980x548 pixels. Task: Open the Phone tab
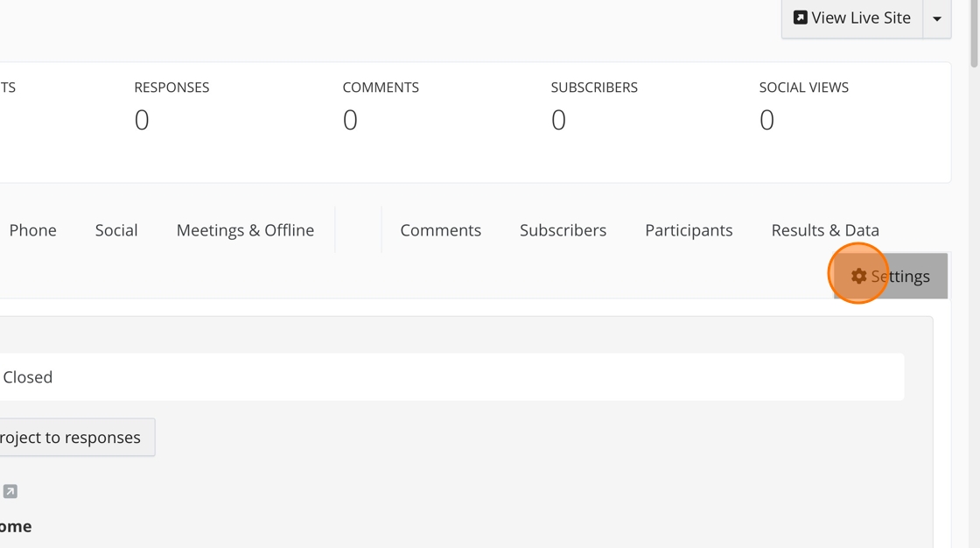[x=32, y=230]
